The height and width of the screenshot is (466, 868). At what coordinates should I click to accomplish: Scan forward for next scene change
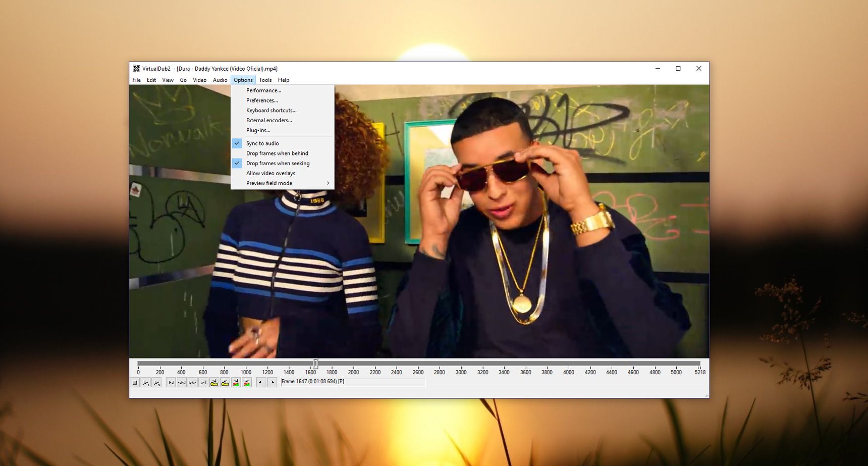coord(247,383)
